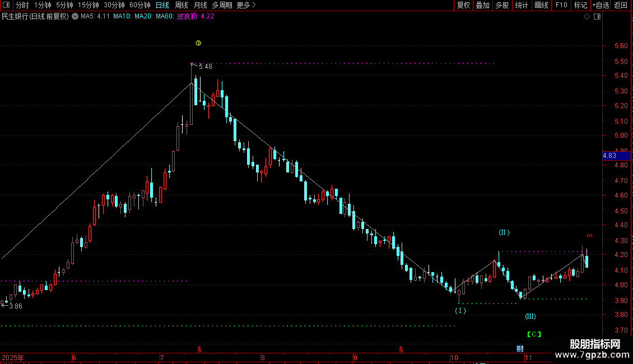Viewport: 633px width, 364px height.
Task: Click the MA60 indicator label
Action: point(165,17)
